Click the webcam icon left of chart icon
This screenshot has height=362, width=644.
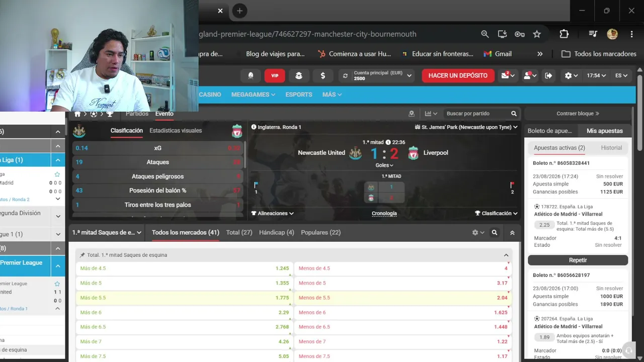click(x=412, y=114)
